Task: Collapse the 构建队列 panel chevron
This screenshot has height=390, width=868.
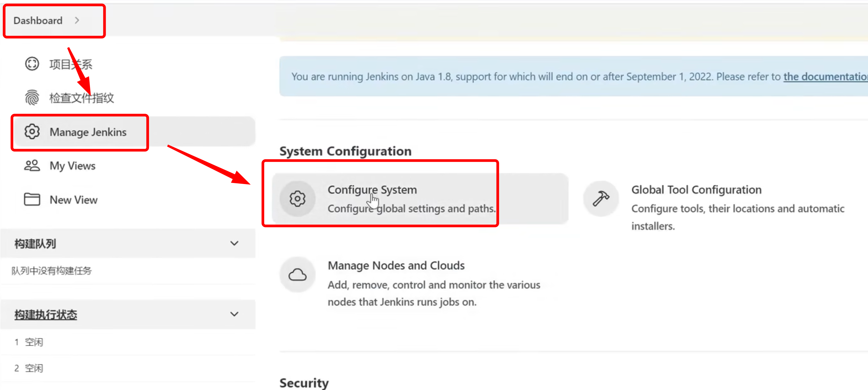Action: tap(234, 243)
